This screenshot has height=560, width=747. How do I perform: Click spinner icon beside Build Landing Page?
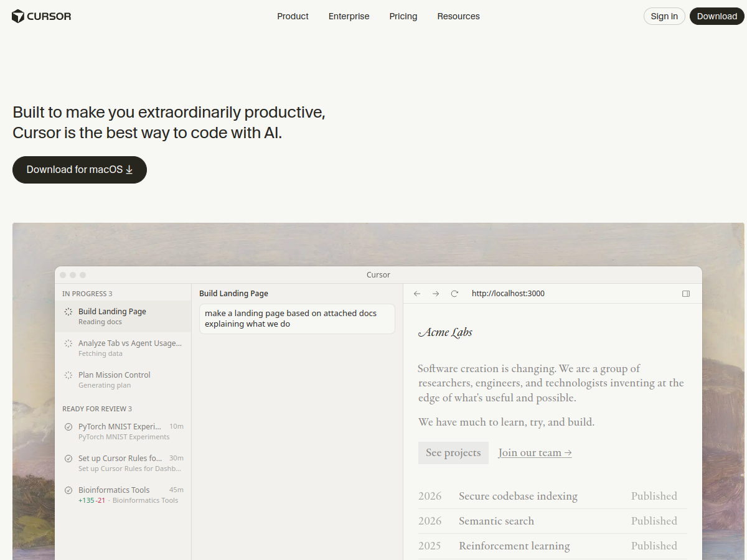tap(68, 312)
